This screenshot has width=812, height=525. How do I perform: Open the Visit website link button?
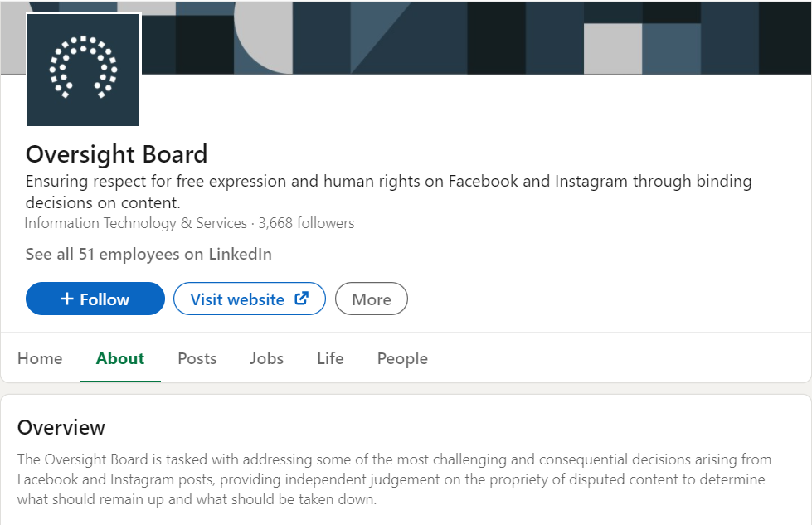(250, 299)
